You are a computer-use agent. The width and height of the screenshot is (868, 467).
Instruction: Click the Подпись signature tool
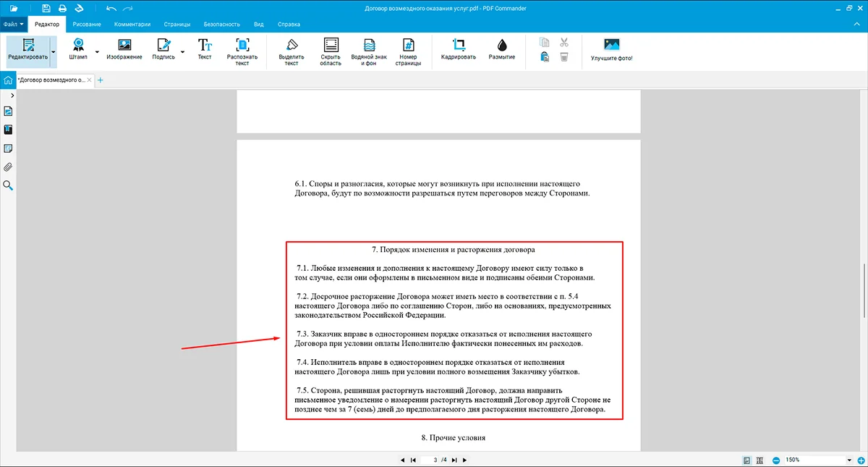pos(163,49)
